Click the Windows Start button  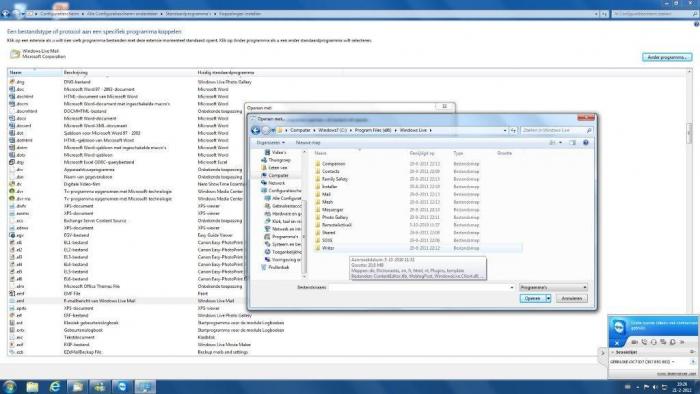pyautogui.click(x=9, y=386)
